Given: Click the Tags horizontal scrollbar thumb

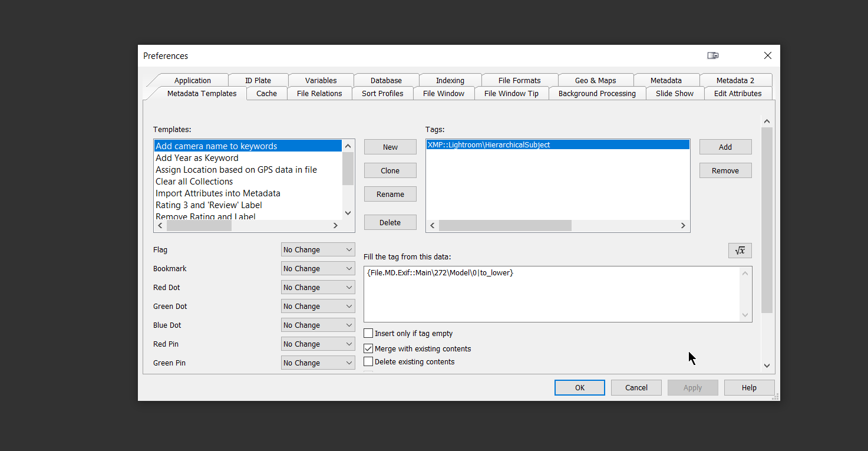Looking at the screenshot, I should point(505,225).
